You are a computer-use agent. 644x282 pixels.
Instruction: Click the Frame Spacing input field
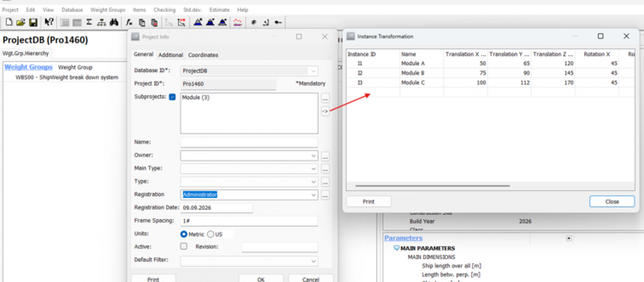pyautogui.click(x=249, y=221)
